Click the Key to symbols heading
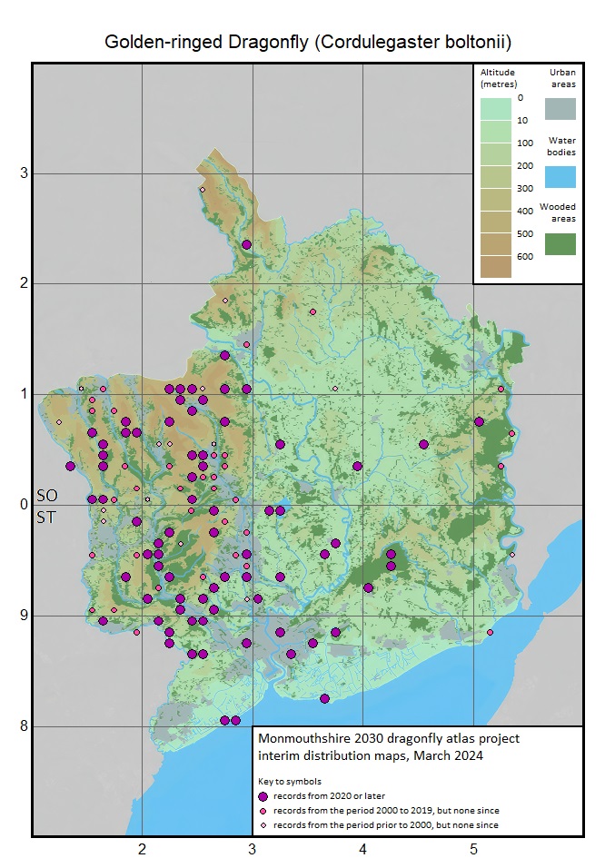The image size is (615, 868). tap(289, 780)
